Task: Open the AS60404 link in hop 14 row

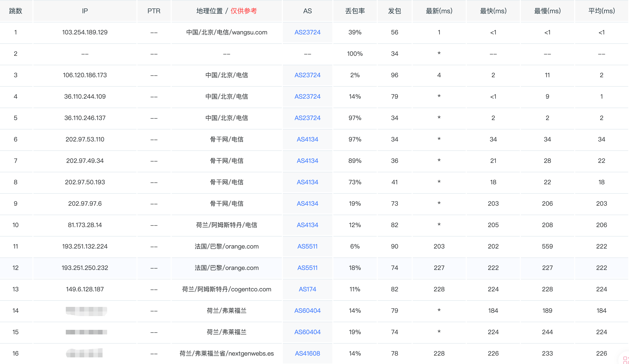Action: 307,311
